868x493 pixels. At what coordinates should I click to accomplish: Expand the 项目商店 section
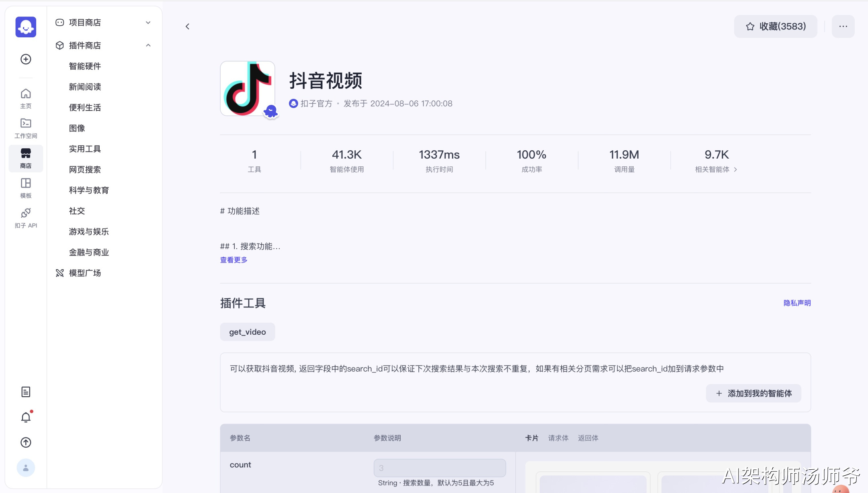click(148, 23)
